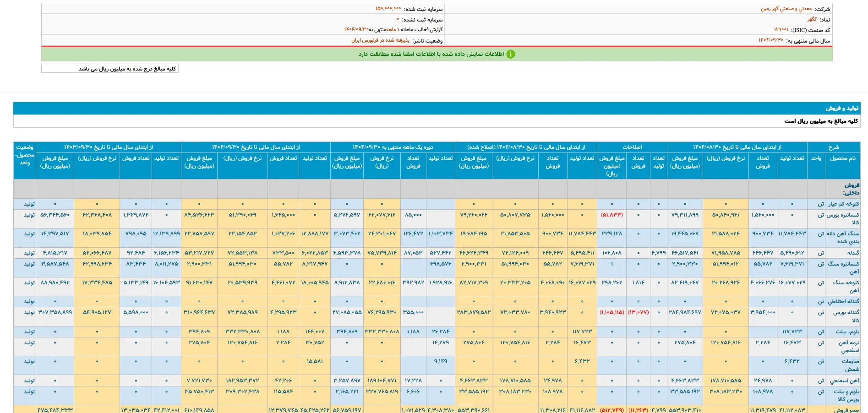
Task: Click the ISIC industry code ۱۳۱۰۰۱
Action: point(781,30)
